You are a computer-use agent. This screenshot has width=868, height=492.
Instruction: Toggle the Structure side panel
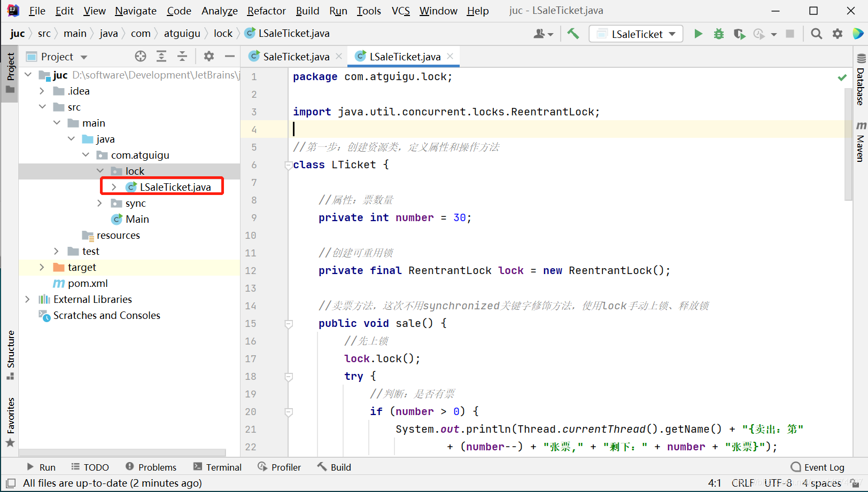tap(10, 355)
